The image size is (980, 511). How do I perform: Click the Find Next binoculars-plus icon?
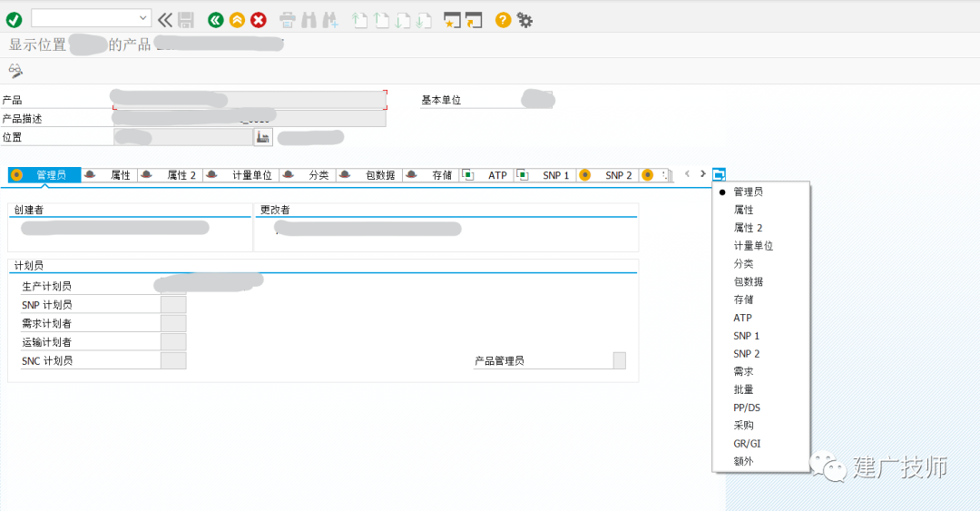coord(330,20)
